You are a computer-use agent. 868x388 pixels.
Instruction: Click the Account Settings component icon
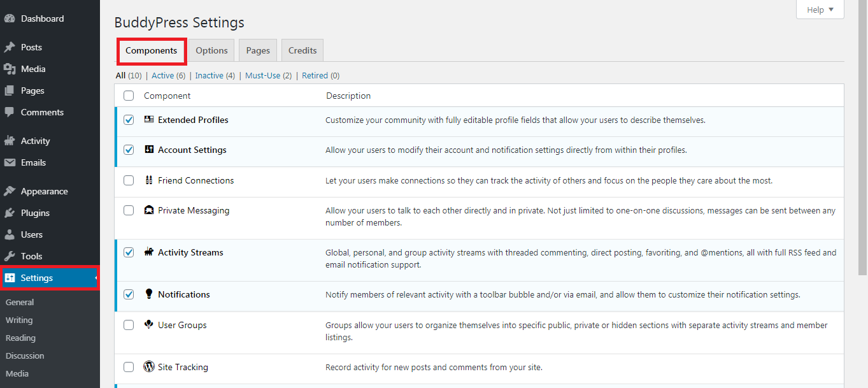coord(149,150)
